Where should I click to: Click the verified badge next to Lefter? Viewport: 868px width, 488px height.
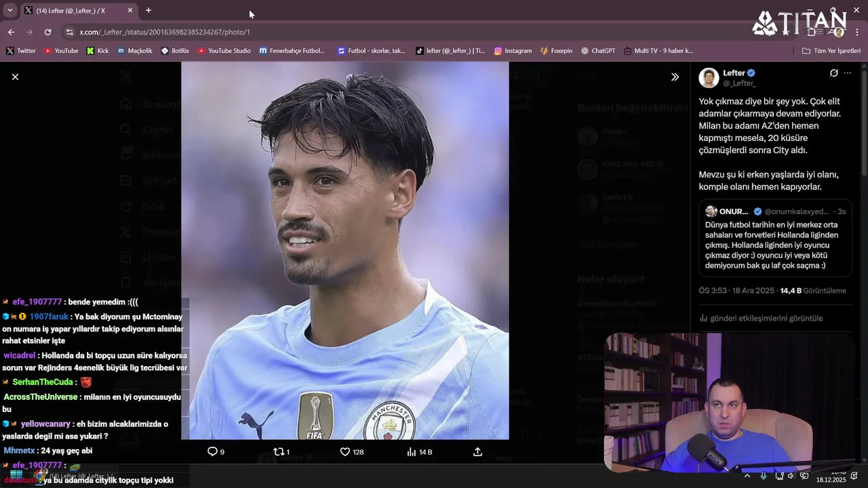[751, 73]
